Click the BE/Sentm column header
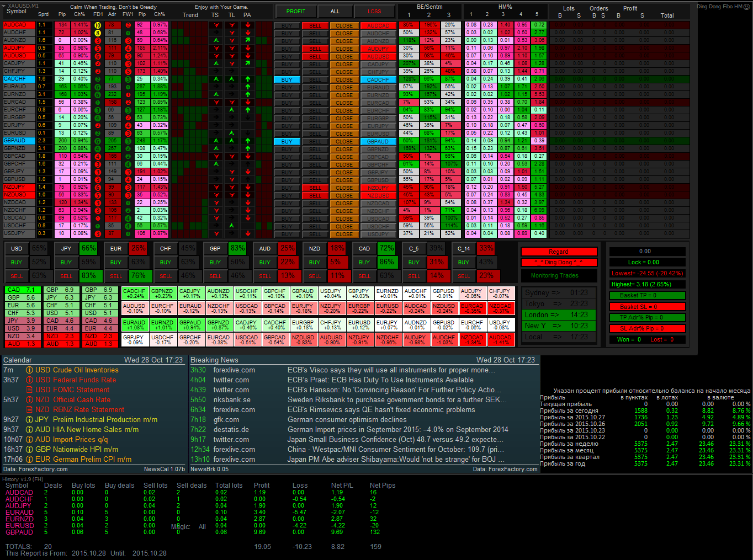This screenshot has height=560, width=753. [429, 7]
